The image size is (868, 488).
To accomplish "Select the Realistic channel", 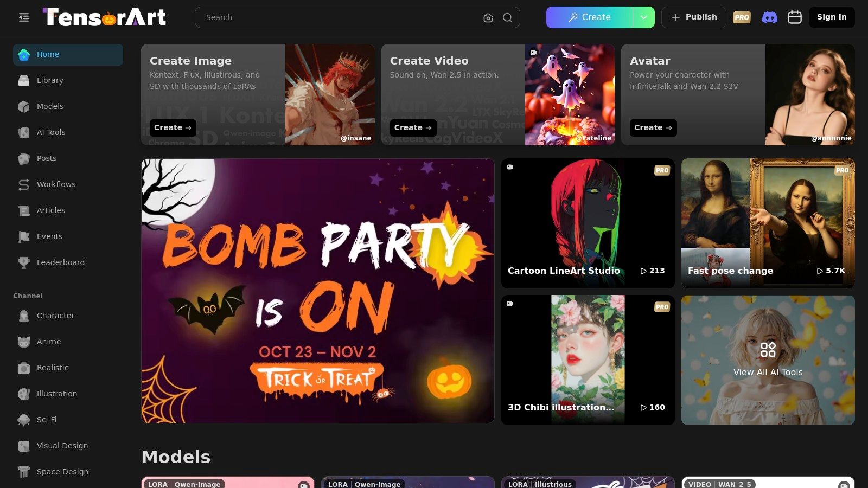I will pos(68,368).
